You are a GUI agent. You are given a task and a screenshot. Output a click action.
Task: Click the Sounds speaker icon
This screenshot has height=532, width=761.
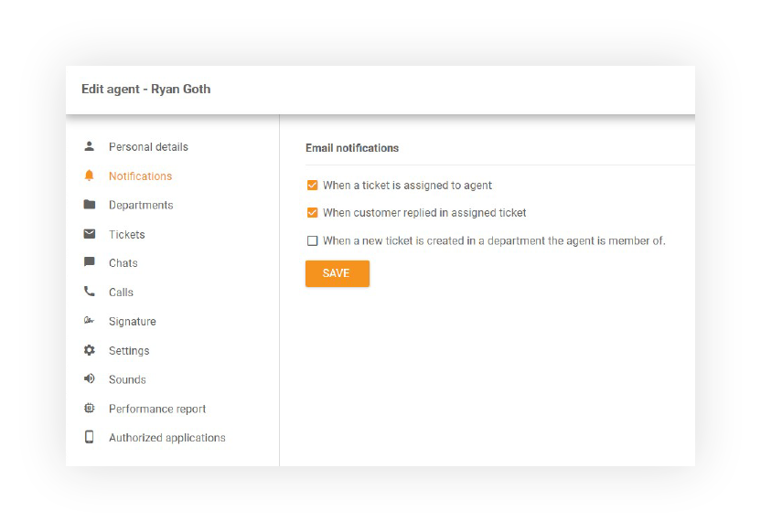(x=89, y=379)
